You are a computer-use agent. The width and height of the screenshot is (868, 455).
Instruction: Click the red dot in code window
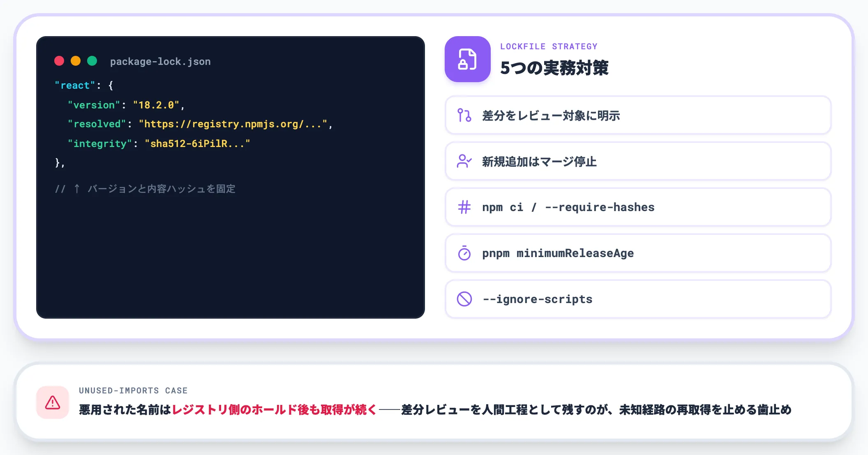(x=59, y=61)
